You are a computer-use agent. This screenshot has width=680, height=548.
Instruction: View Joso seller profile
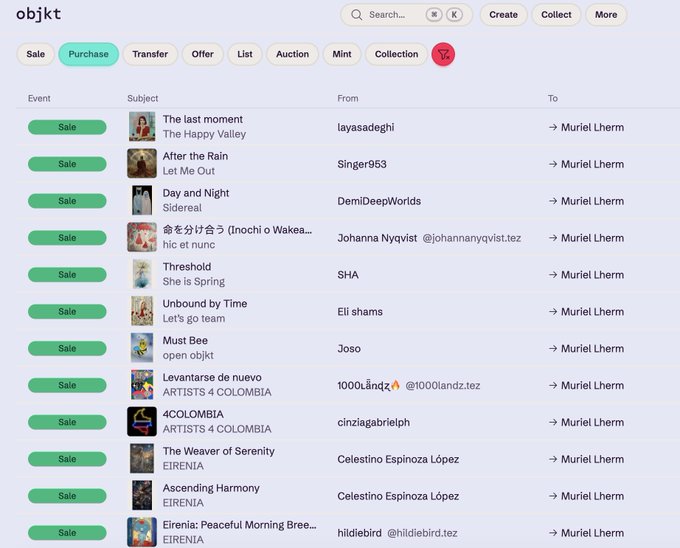349,348
